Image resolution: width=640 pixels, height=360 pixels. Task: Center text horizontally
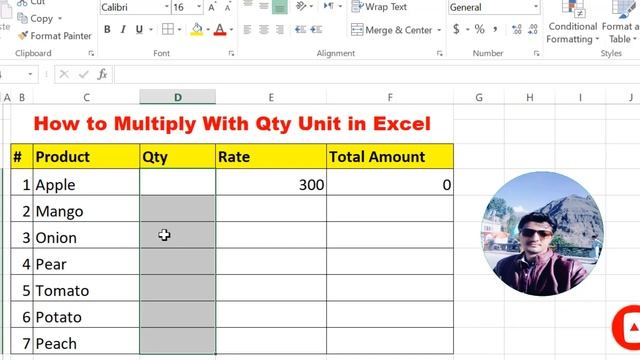(264, 29)
